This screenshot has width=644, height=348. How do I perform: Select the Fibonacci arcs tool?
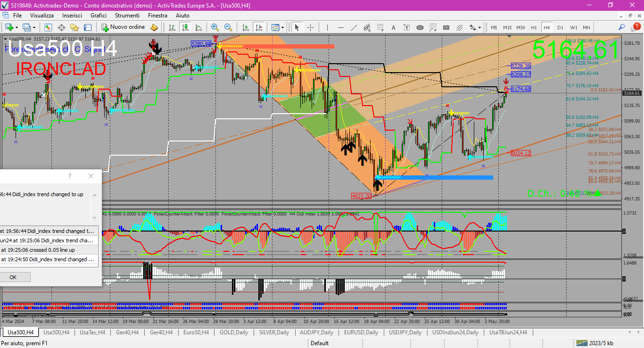click(x=433, y=27)
